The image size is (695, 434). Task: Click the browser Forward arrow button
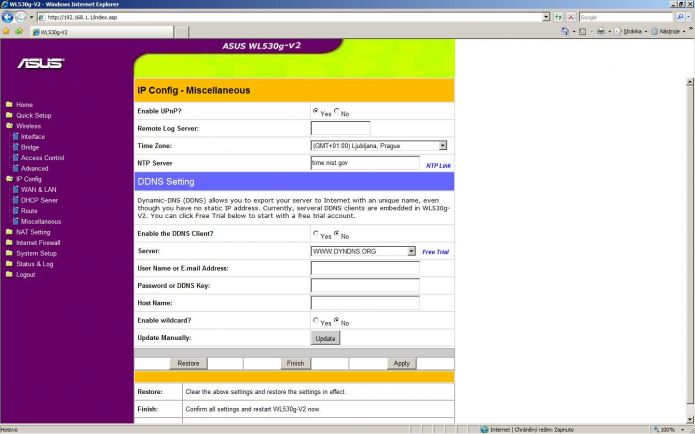coord(20,17)
